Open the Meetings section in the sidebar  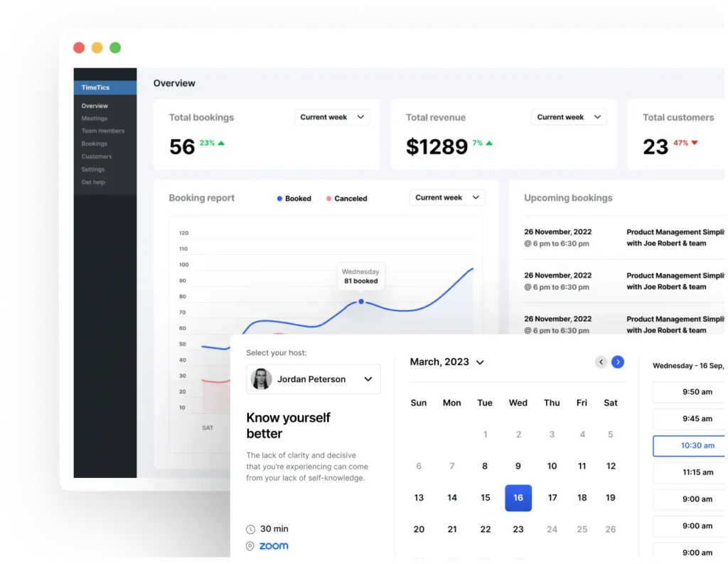coord(95,118)
